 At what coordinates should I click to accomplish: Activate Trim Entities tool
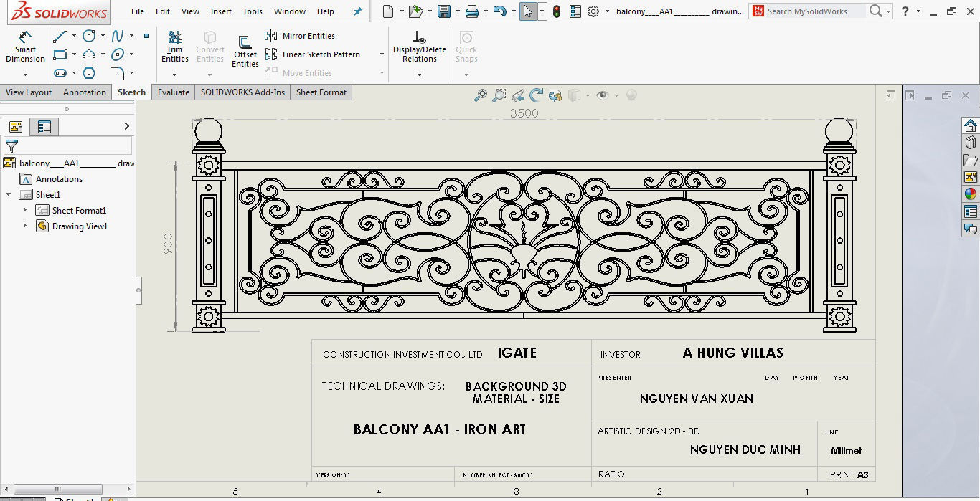[174, 47]
